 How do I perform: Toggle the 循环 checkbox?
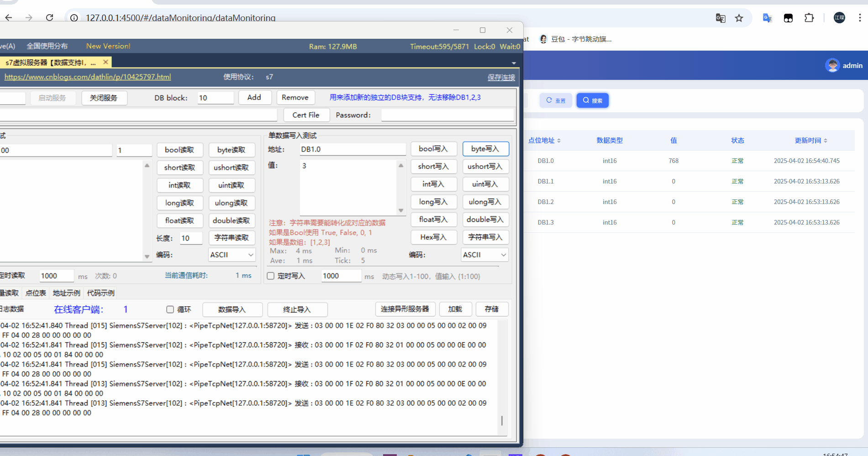click(x=170, y=309)
